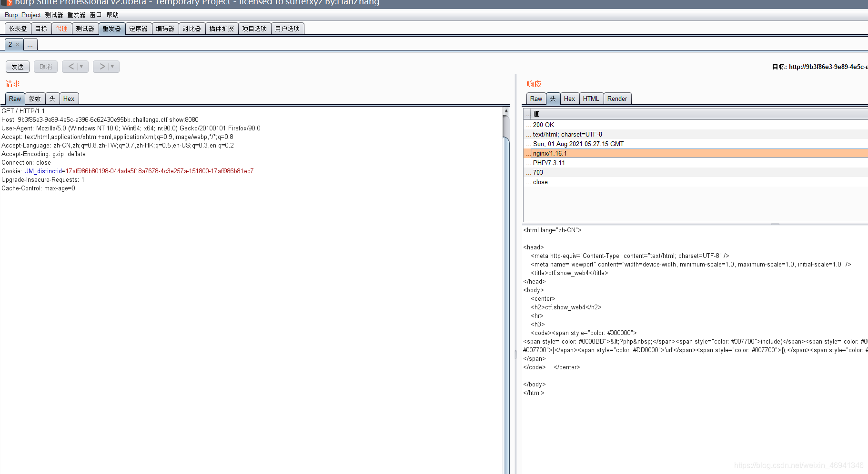Click the 目标 target URL label

tap(819, 67)
